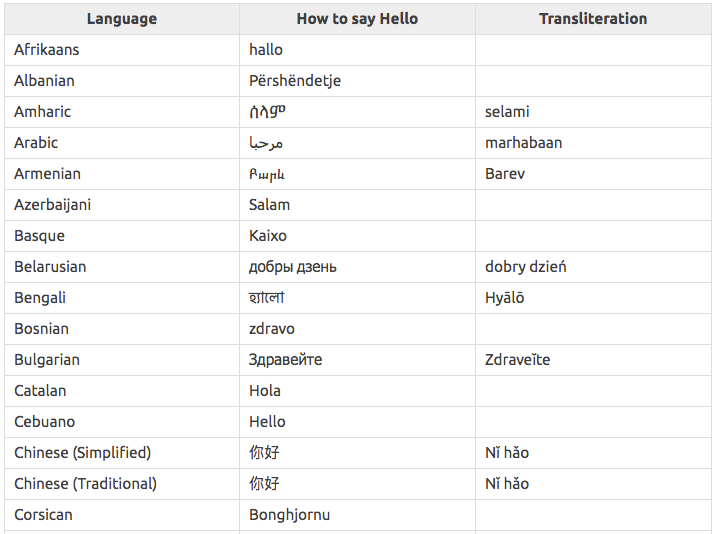Click the Transliteration column header
Image resolution: width=715 pixels, height=534 pixels.
click(x=593, y=19)
